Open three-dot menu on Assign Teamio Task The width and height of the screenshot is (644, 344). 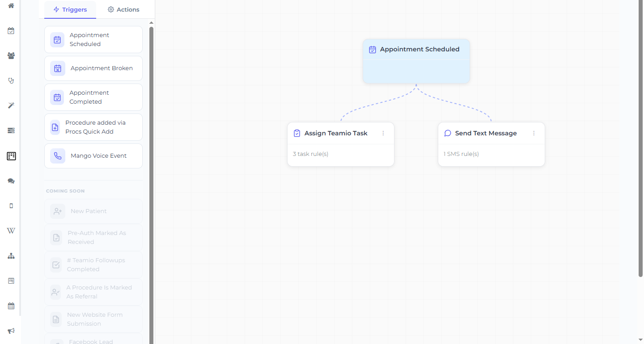click(x=383, y=133)
